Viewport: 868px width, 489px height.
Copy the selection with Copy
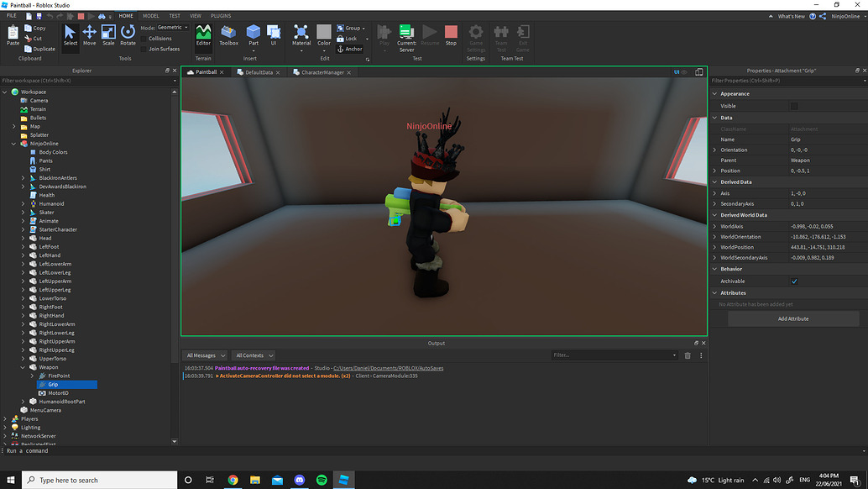[x=35, y=28]
